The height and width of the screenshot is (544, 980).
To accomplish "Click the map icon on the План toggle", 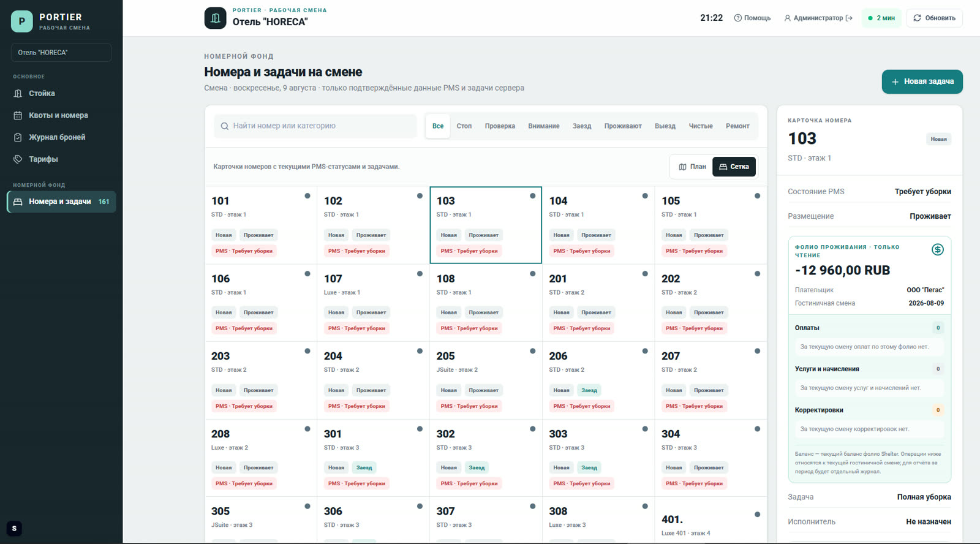I will click(682, 167).
